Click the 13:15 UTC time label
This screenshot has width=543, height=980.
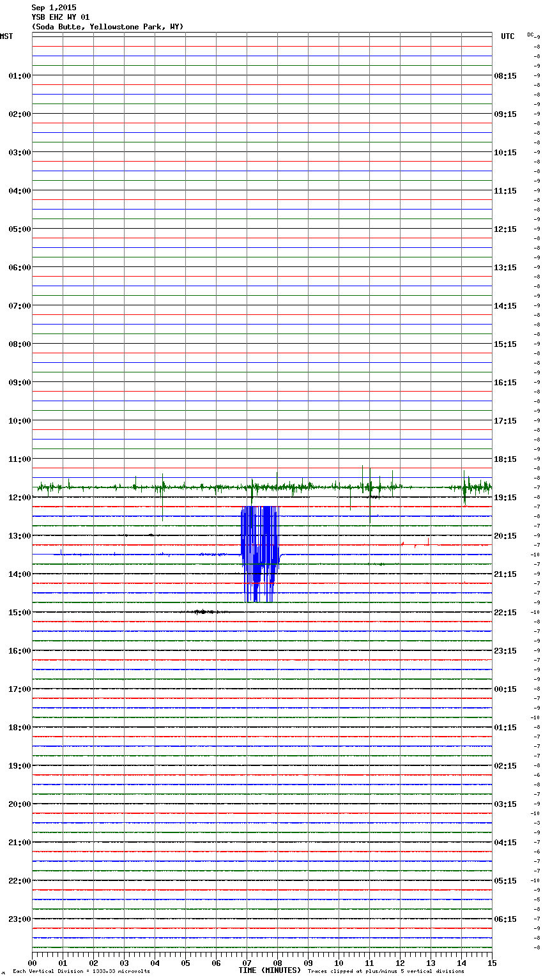[x=505, y=268]
